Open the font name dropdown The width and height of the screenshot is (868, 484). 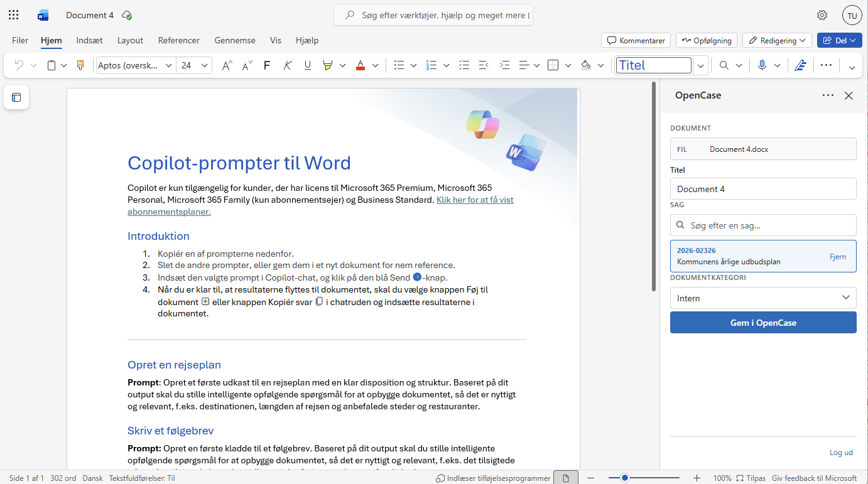(168, 65)
